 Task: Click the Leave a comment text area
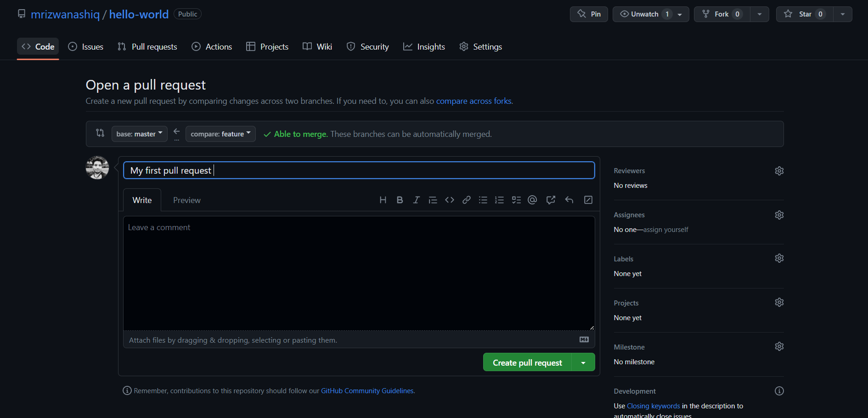coord(359,273)
